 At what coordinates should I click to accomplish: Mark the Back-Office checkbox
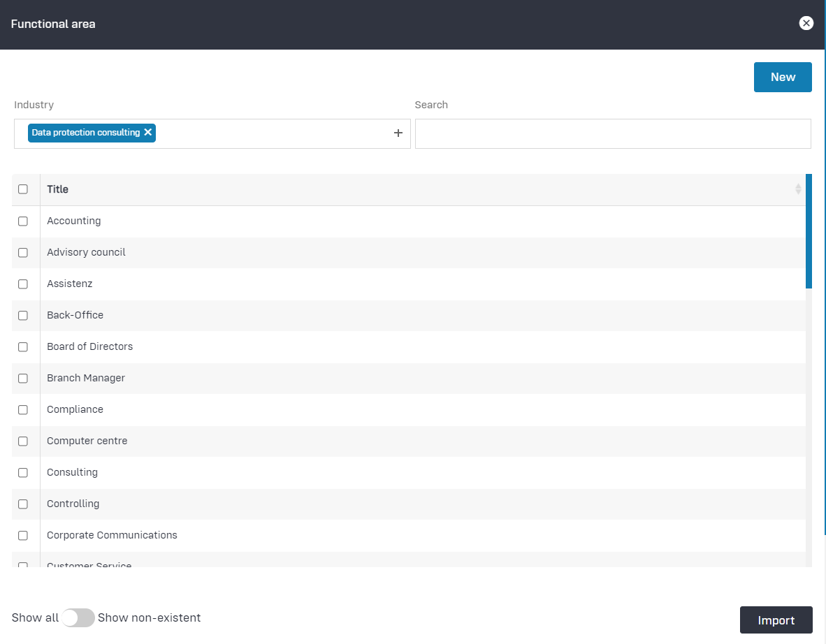(x=23, y=316)
